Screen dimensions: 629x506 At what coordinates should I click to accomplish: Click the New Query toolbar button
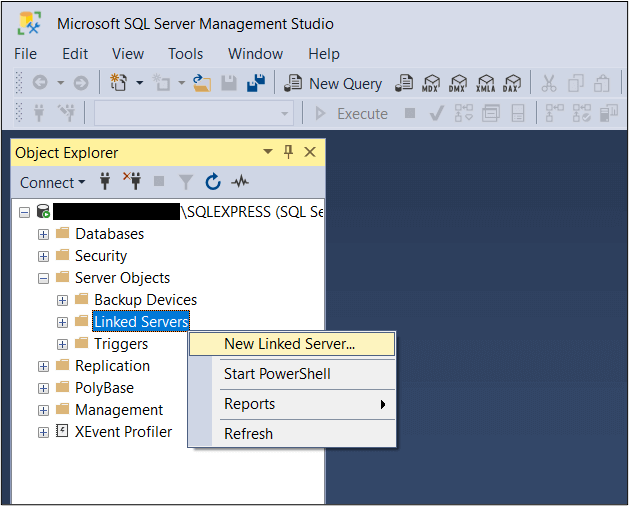coord(334,84)
